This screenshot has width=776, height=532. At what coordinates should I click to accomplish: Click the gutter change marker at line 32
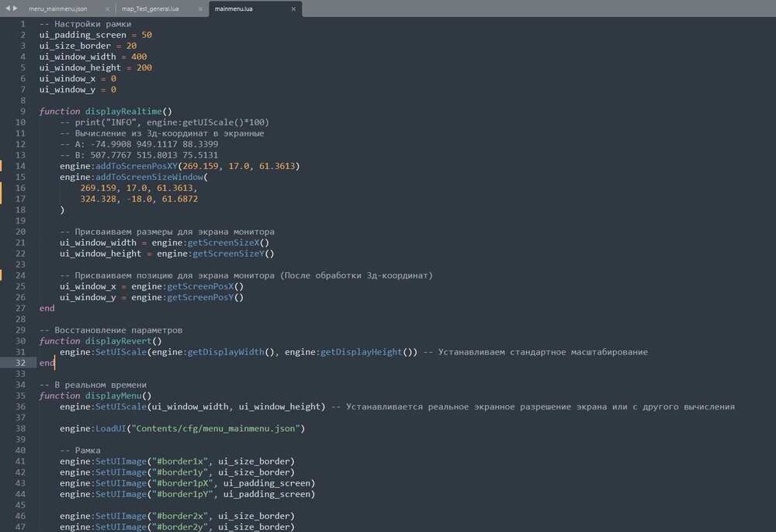(x=2, y=362)
